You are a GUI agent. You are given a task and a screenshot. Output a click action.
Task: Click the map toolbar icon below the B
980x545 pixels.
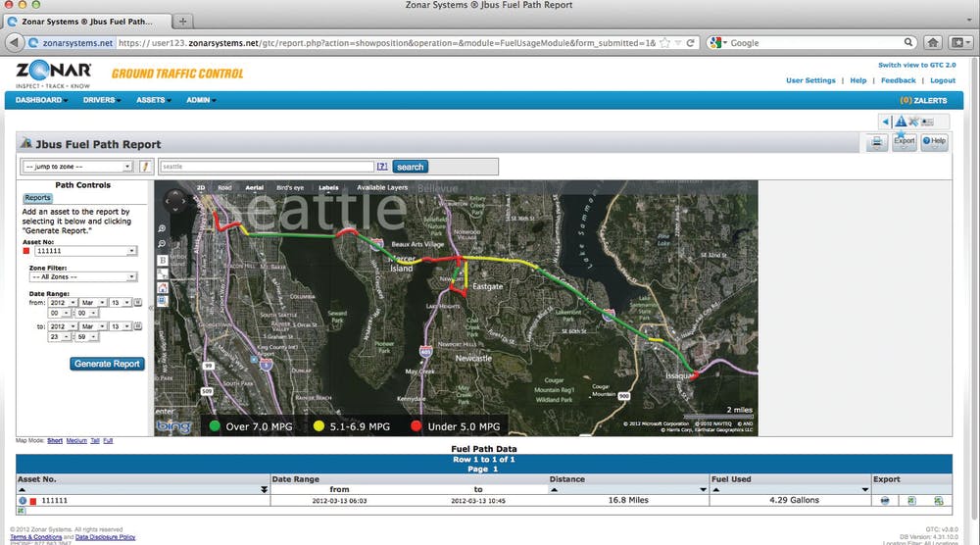163,273
